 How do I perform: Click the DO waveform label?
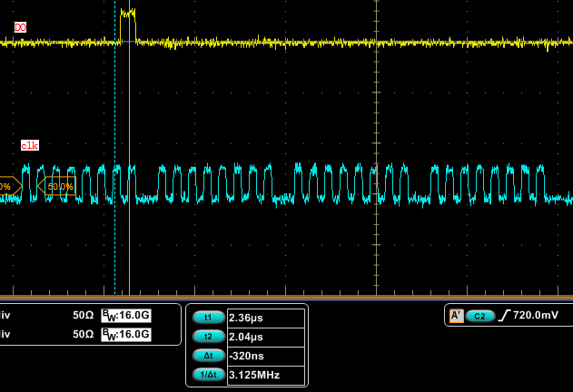click(21, 27)
